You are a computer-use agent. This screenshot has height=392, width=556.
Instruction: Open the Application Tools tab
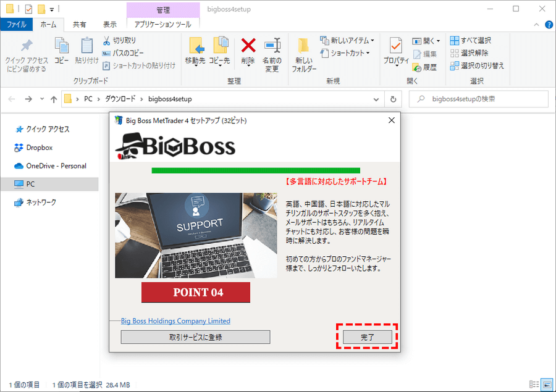coord(162,25)
